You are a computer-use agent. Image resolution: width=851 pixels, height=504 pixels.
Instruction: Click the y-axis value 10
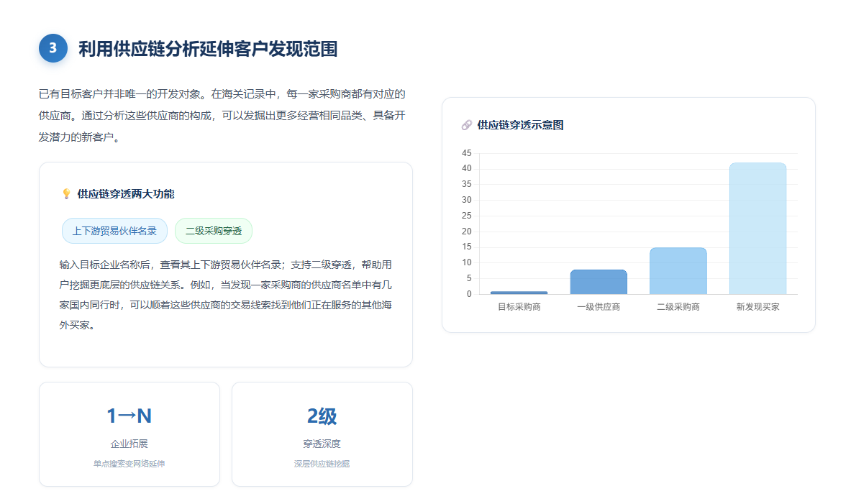pos(467,262)
